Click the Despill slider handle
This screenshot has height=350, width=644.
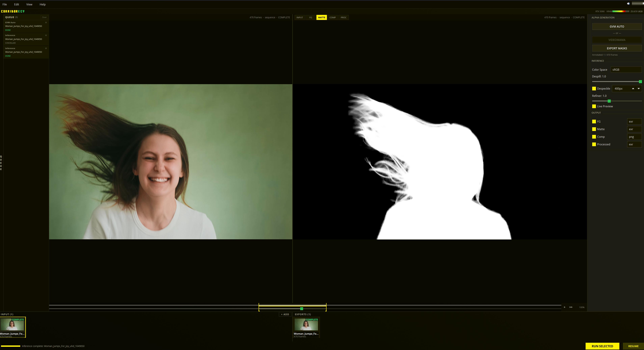[x=640, y=82]
